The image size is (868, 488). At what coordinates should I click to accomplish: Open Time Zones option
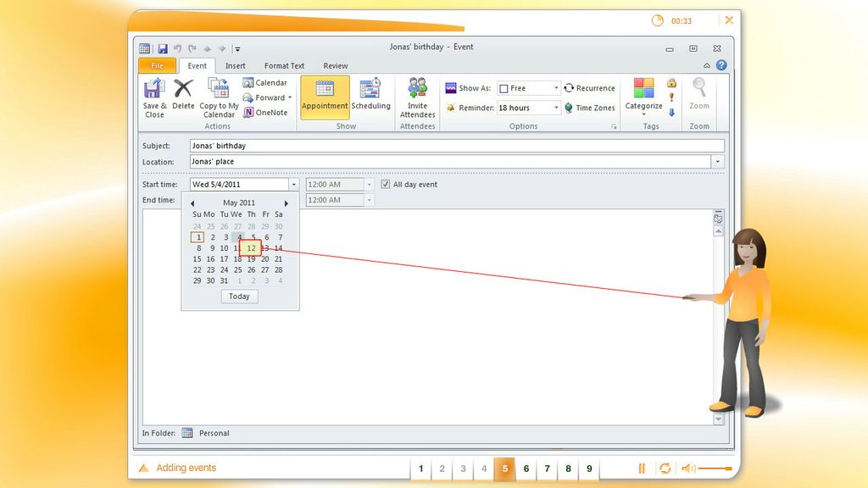pyautogui.click(x=589, y=108)
